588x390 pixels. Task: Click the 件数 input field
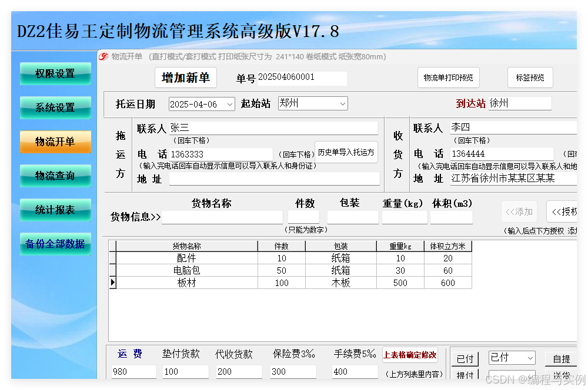point(304,217)
